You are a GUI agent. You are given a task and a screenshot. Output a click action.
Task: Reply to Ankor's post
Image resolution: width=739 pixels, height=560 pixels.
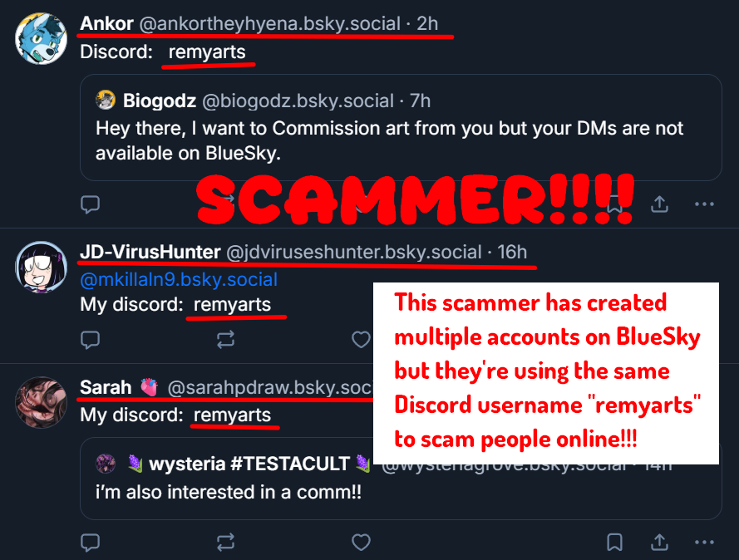90,204
